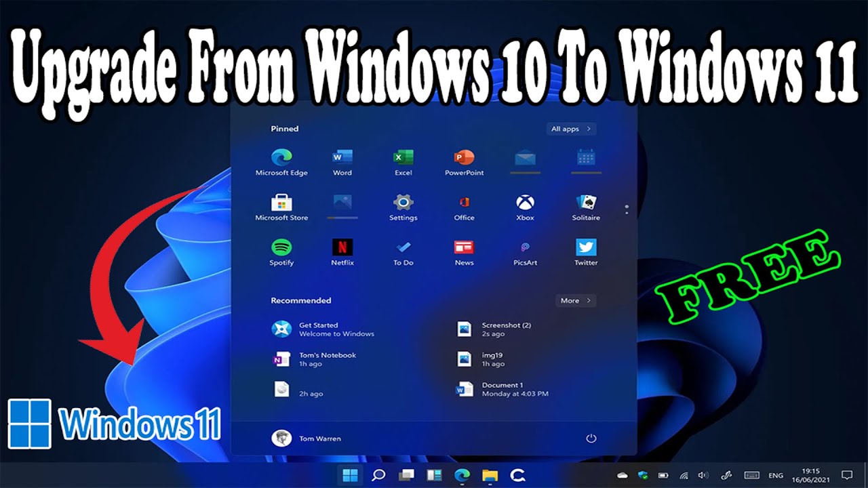868x488 pixels.
Task: Open the notification center icon
Action: pos(846,475)
